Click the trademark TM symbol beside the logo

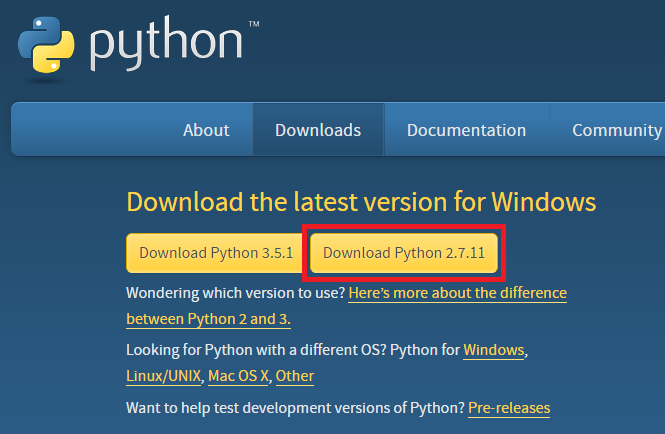pyautogui.click(x=254, y=24)
